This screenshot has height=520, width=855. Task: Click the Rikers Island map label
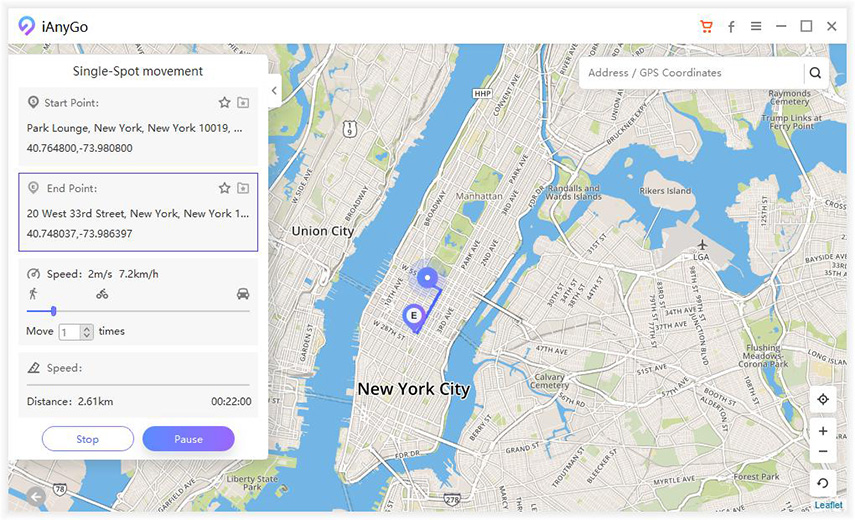pyautogui.click(x=665, y=191)
